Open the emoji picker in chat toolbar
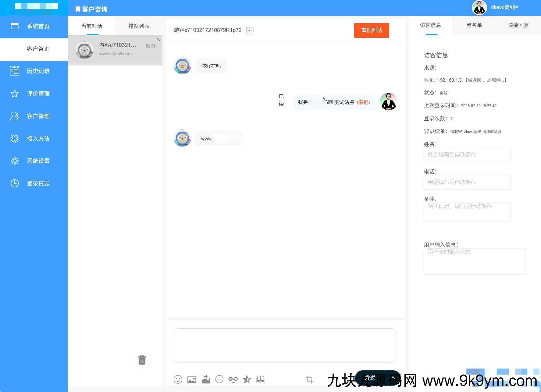Image resolution: width=541 pixels, height=392 pixels. tap(178, 379)
